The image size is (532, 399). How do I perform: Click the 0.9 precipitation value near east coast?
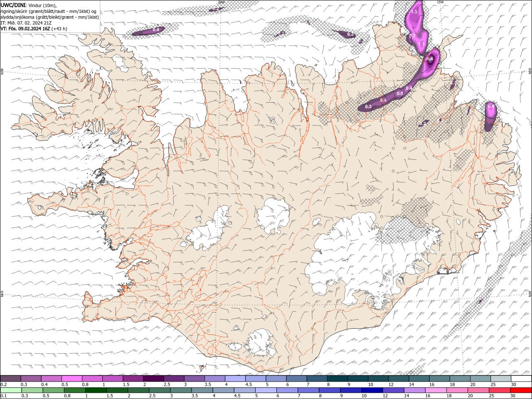tap(491, 106)
